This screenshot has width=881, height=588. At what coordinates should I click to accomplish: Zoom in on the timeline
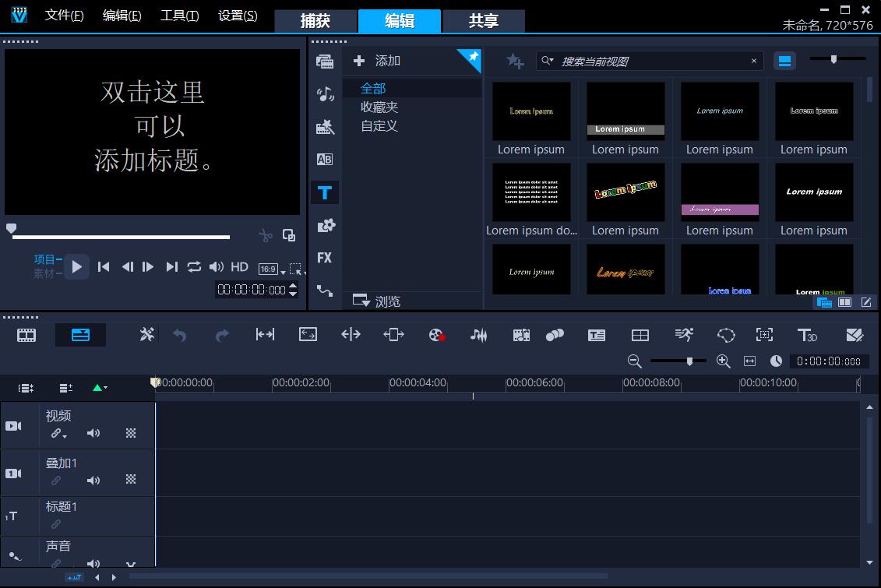coord(723,361)
